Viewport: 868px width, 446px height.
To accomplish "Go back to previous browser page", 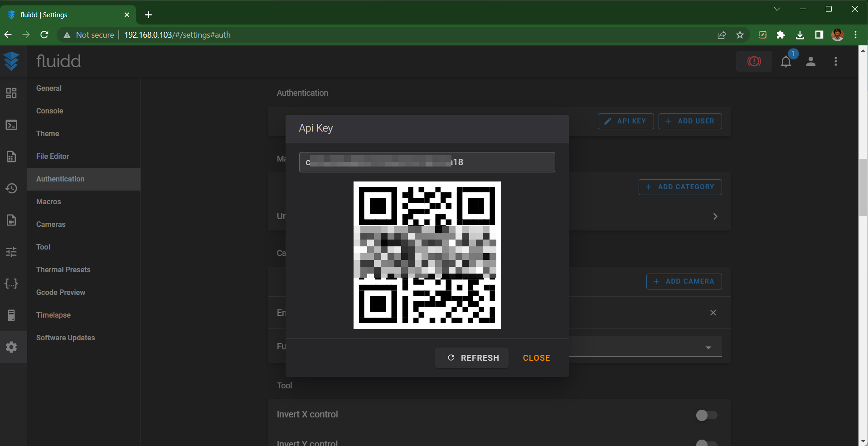I will (8, 34).
